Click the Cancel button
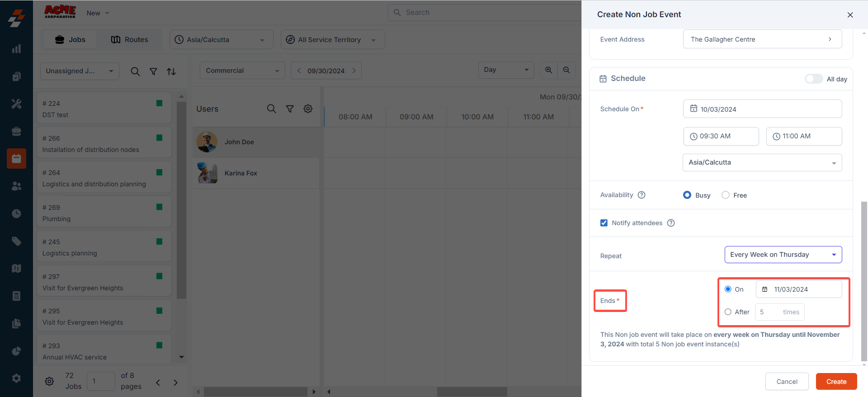Viewport: 868px width, 397px height. point(787,382)
